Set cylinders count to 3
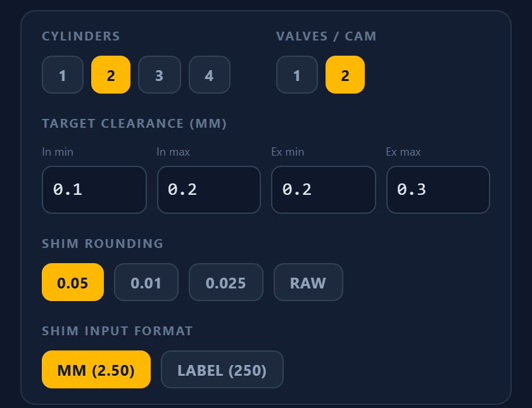532x408 pixels. [160, 75]
